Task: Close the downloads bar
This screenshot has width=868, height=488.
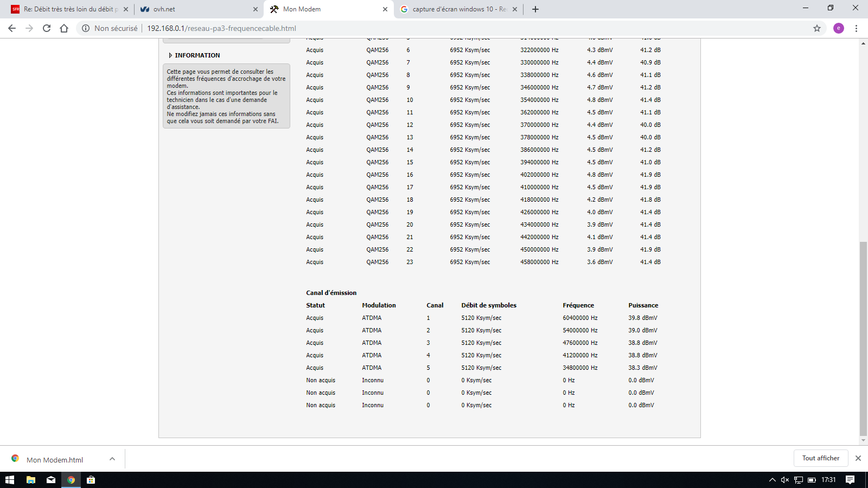Action: 858,458
